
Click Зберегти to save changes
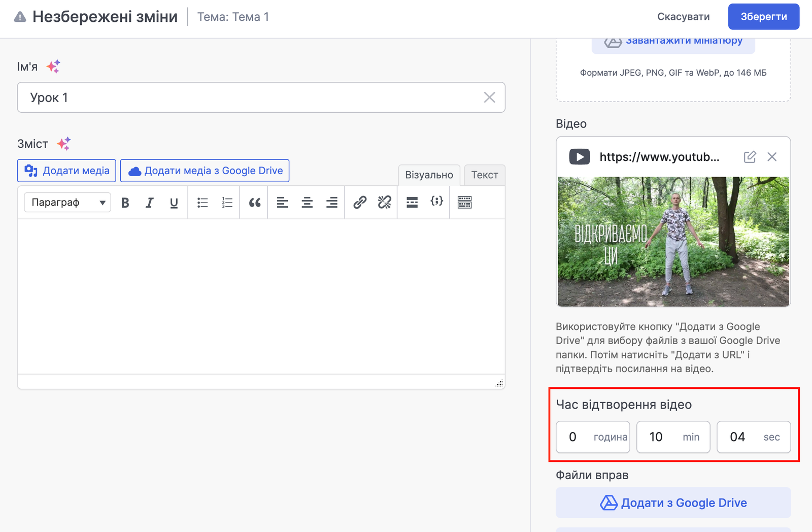coord(764,17)
